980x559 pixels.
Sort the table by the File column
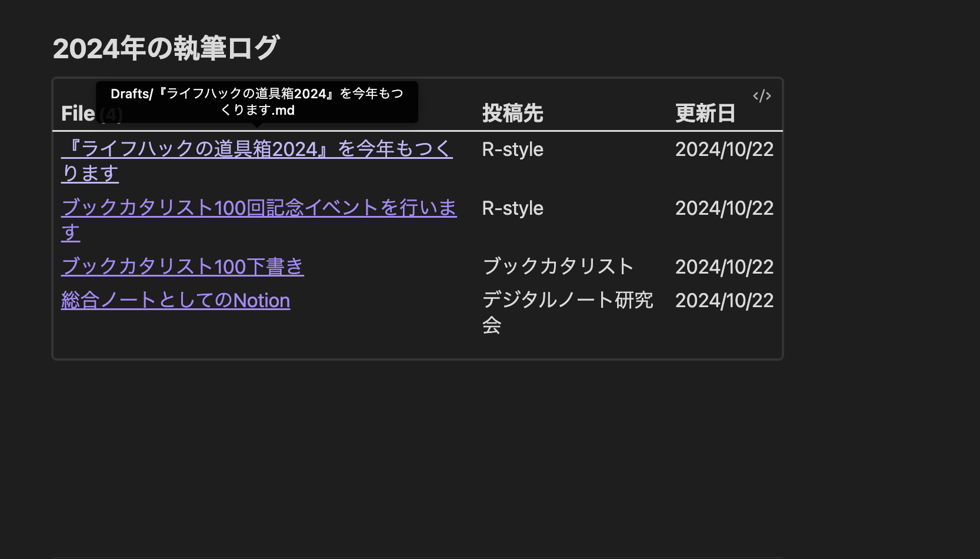[x=77, y=113]
